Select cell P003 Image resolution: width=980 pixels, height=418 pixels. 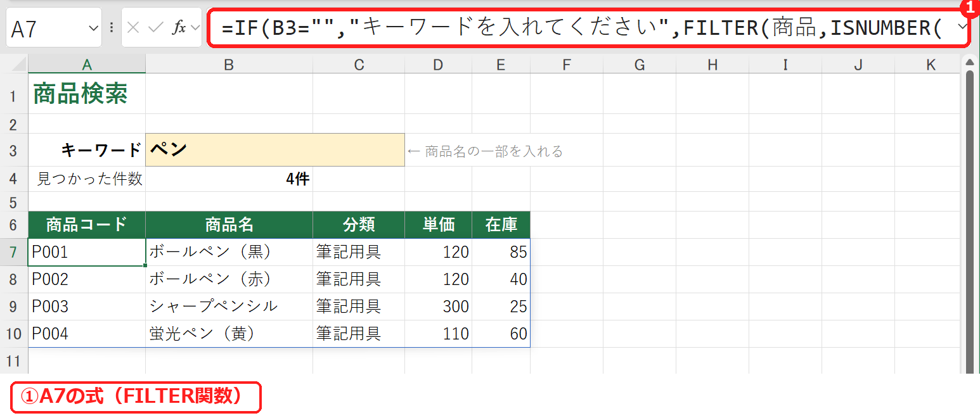point(87,307)
